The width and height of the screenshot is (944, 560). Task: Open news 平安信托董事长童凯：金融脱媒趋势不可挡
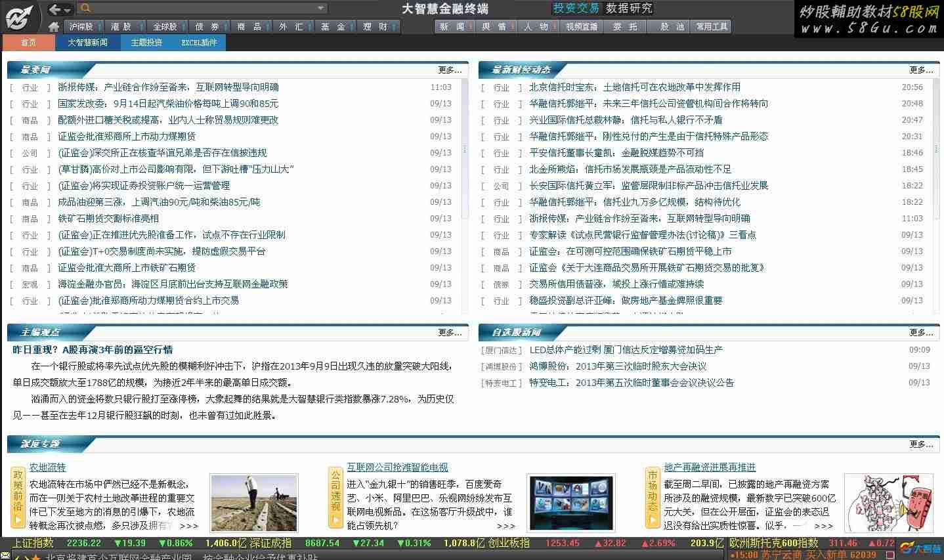pyautogui.click(x=616, y=153)
